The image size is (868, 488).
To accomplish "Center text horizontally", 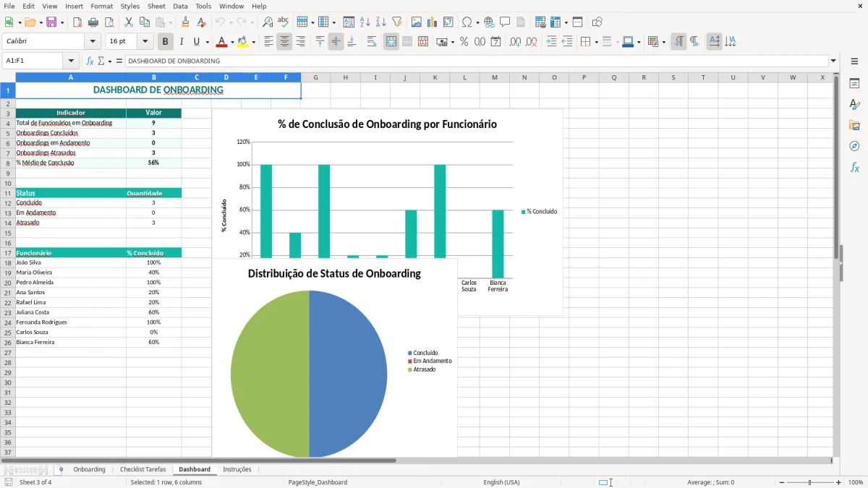I will (284, 42).
